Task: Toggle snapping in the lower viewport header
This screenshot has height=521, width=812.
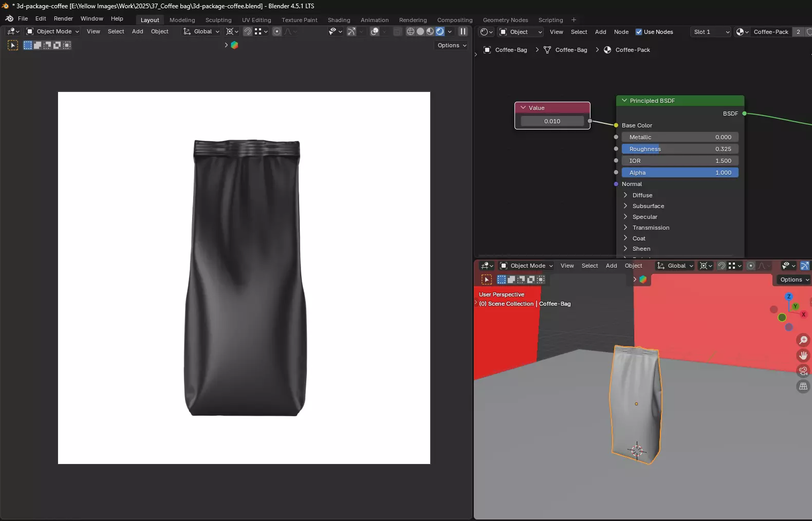Action: point(722,266)
